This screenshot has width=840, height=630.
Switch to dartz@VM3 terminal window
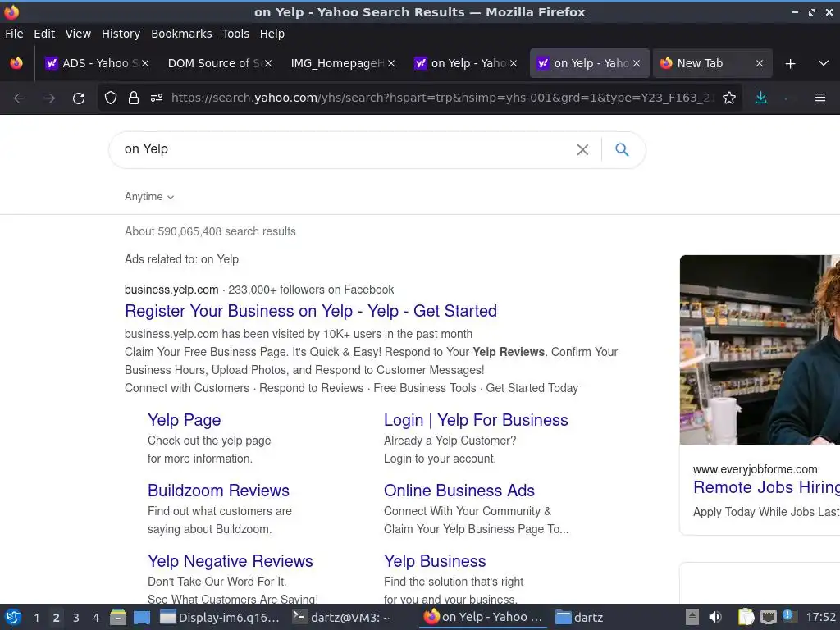[341, 618]
